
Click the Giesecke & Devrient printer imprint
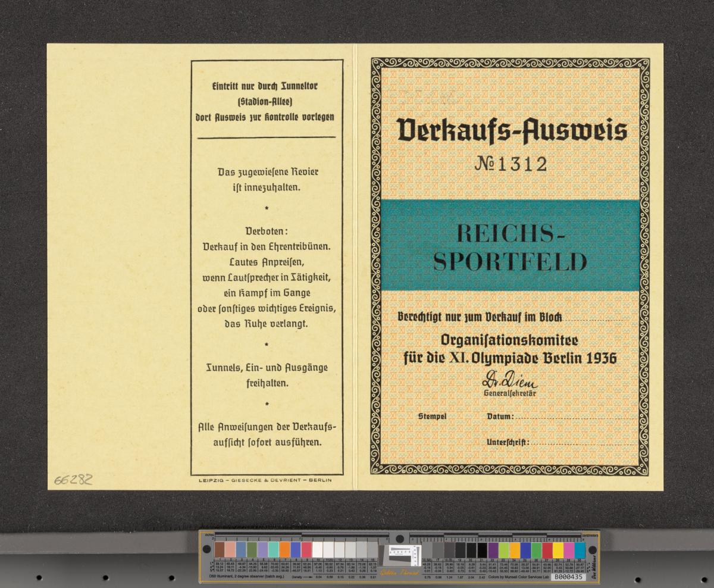(x=265, y=480)
